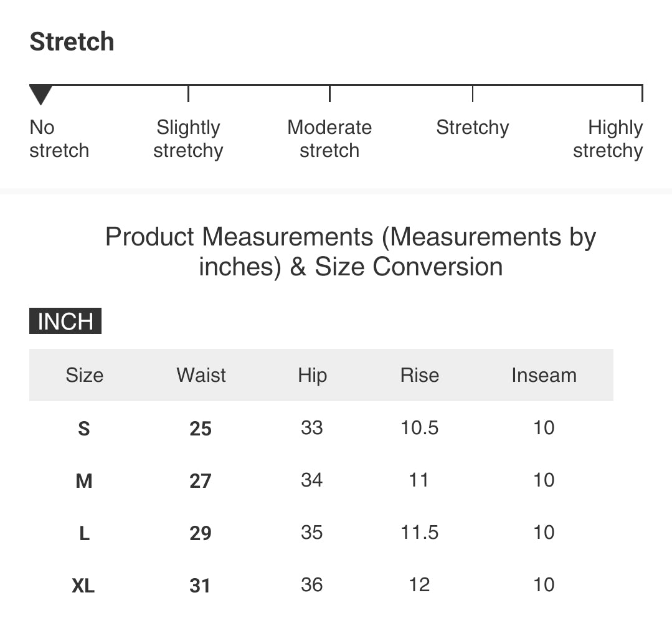Select the M size row label
The width and height of the screenshot is (672, 618).
pyautogui.click(x=84, y=481)
